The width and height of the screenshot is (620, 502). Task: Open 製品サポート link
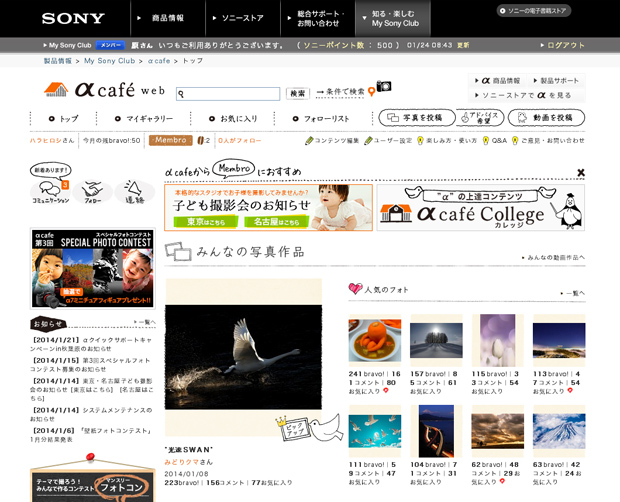point(556,81)
